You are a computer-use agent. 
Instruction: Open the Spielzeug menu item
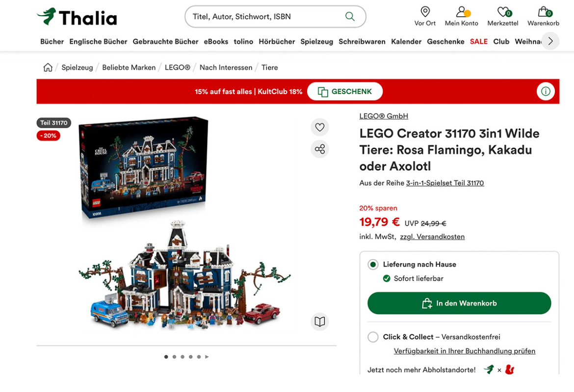pos(316,42)
